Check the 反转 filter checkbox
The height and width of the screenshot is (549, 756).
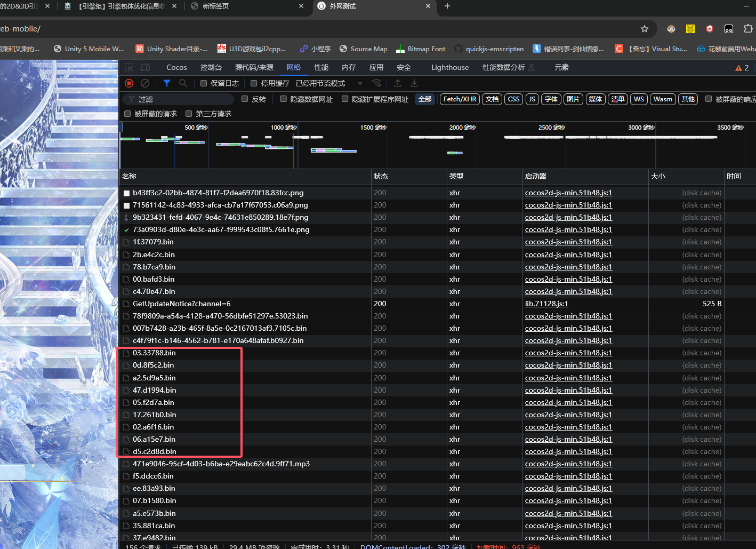(245, 99)
